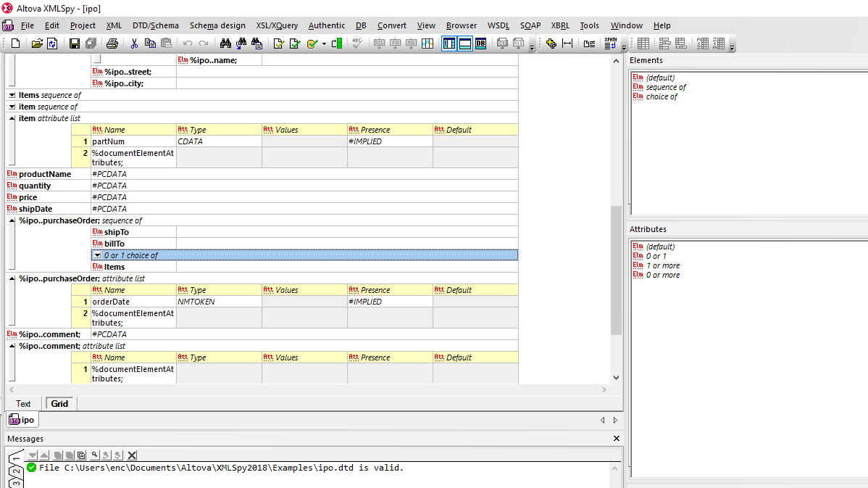Open the Tools menu
The width and height of the screenshot is (868, 488).
point(590,25)
